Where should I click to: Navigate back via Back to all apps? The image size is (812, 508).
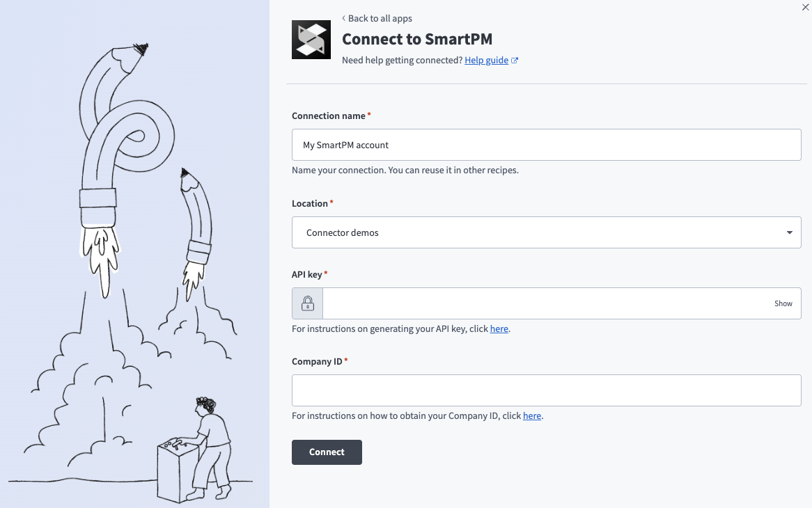pyautogui.click(x=381, y=18)
